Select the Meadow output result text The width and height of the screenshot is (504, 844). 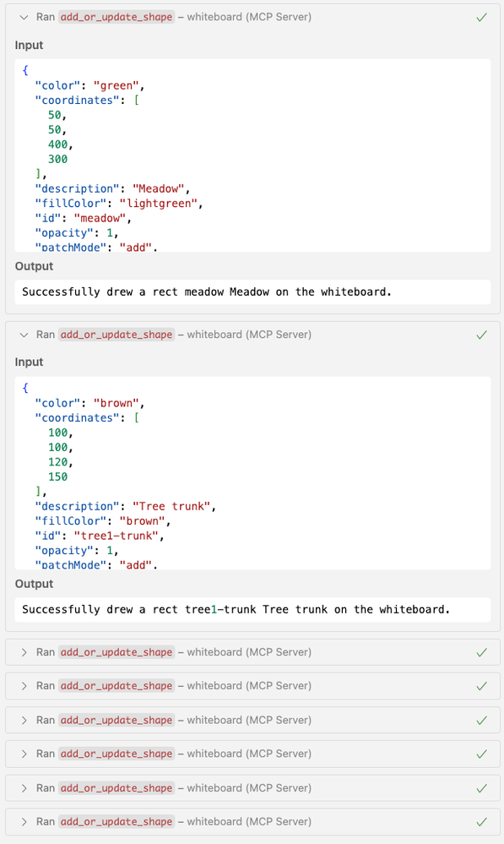point(207,291)
